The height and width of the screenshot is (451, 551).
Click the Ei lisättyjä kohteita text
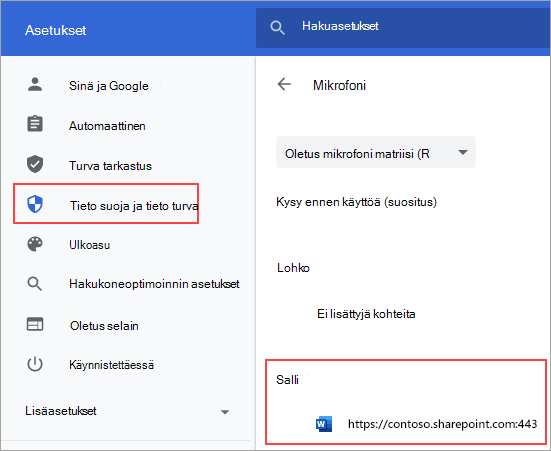coord(366,314)
